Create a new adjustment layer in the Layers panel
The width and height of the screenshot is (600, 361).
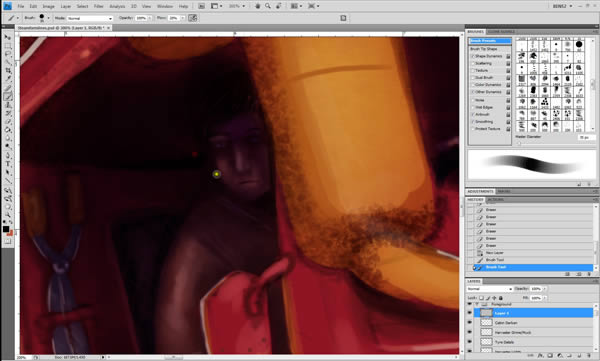click(560, 356)
